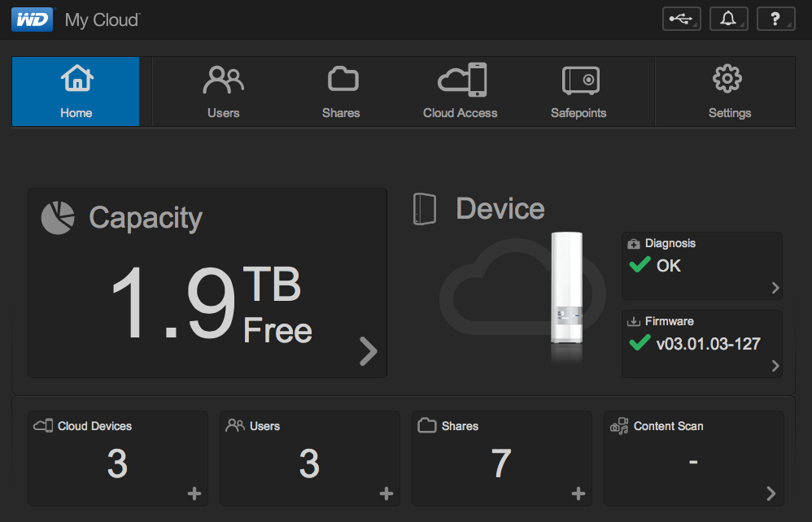Image resolution: width=812 pixels, height=522 pixels.
Task: Expand the Firmware panel arrow
Action: pos(775,366)
